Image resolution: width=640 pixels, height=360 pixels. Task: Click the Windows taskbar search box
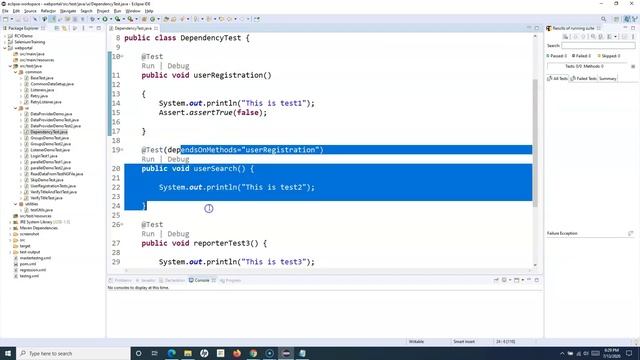click(73, 353)
